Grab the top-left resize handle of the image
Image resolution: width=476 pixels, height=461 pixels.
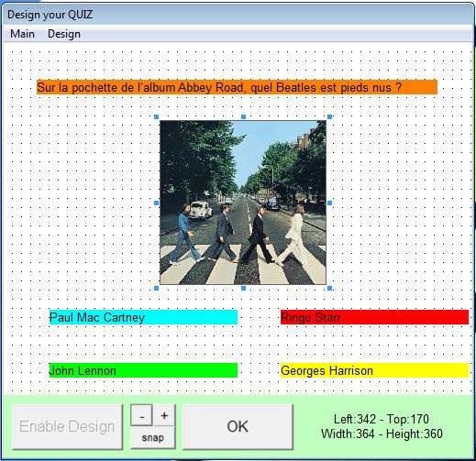tap(157, 116)
